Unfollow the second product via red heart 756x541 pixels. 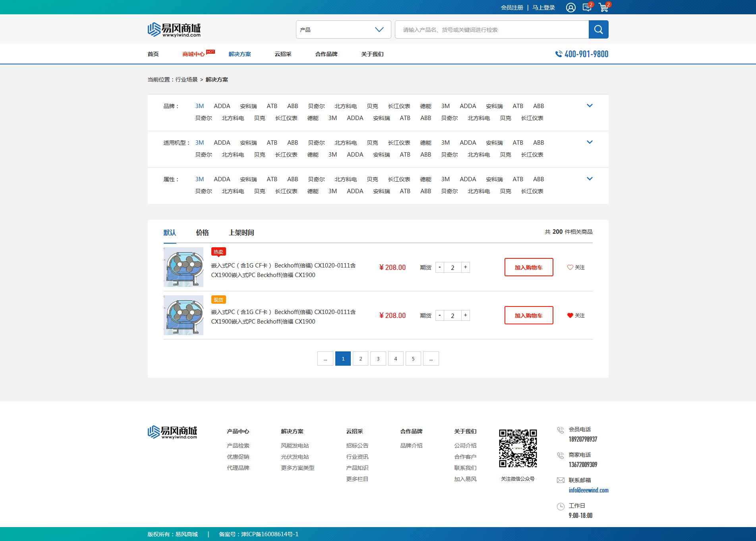coord(570,316)
